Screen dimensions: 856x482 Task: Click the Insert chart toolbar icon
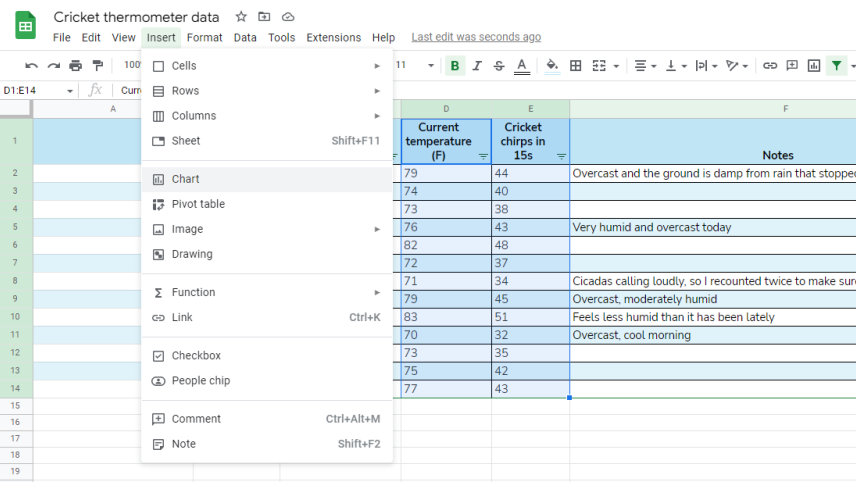[x=814, y=66]
